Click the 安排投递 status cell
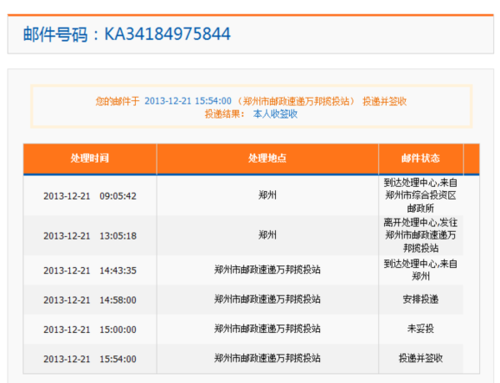The image size is (500, 383). (421, 299)
